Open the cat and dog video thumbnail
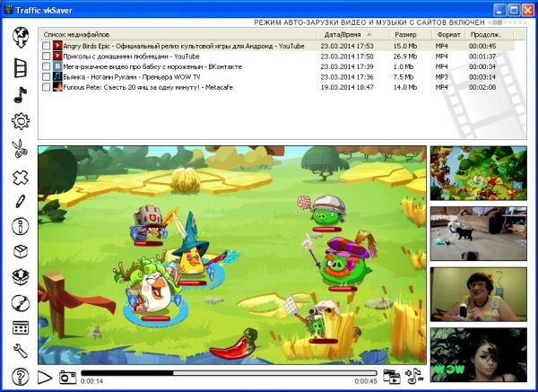Screen dimensions: 538x392 click(x=479, y=233)
